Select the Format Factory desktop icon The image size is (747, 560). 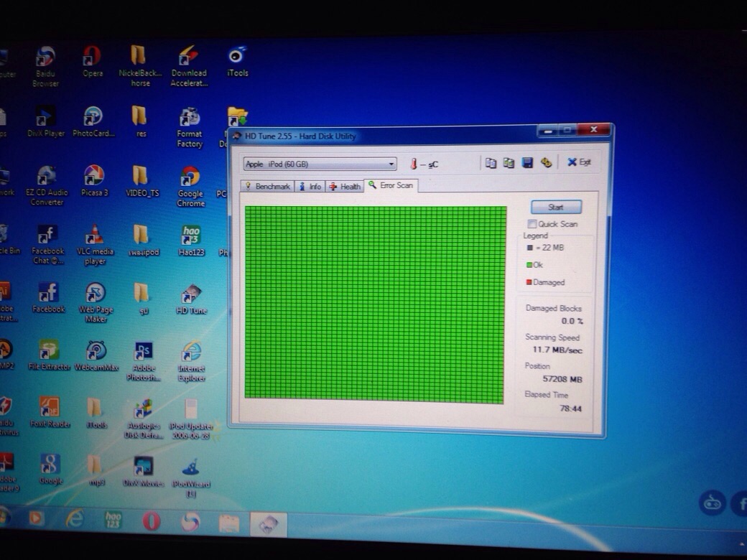190,118
